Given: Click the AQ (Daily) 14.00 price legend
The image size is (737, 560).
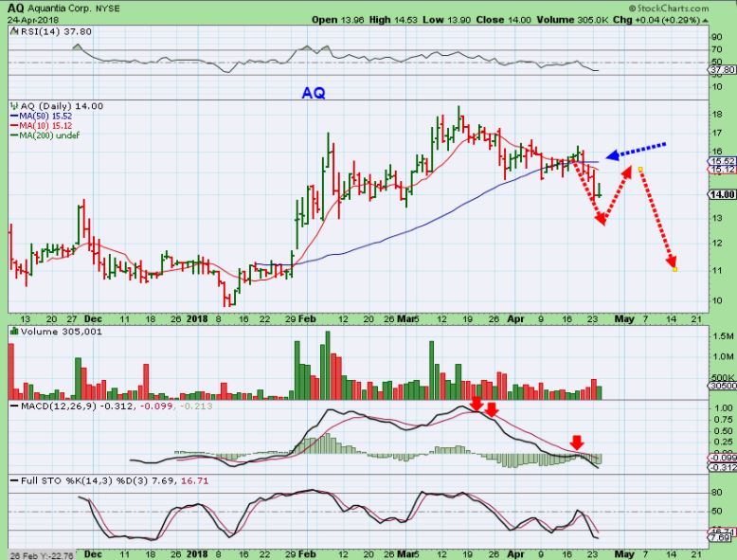Looking at the screenshot, I should click(x=62, y=106).
